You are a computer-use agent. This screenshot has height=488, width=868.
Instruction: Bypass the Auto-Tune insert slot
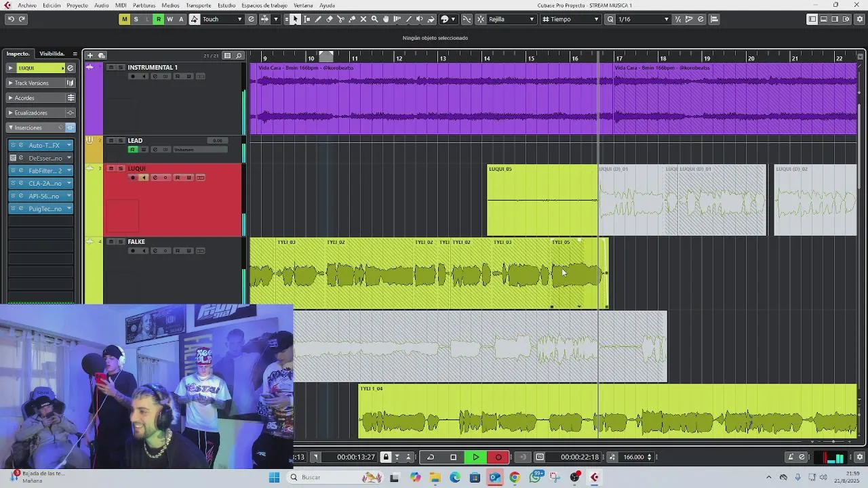[13, 145]
